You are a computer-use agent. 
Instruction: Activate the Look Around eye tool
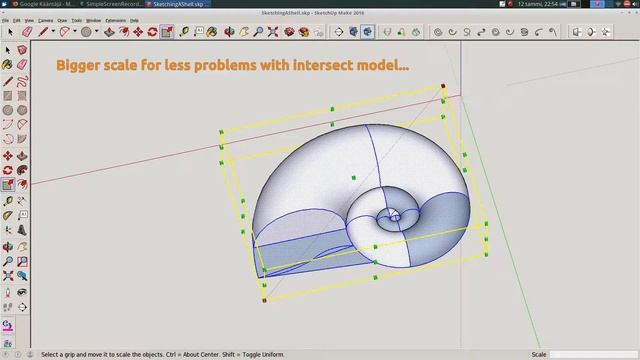pyautogui.click(x=22, y=292)
